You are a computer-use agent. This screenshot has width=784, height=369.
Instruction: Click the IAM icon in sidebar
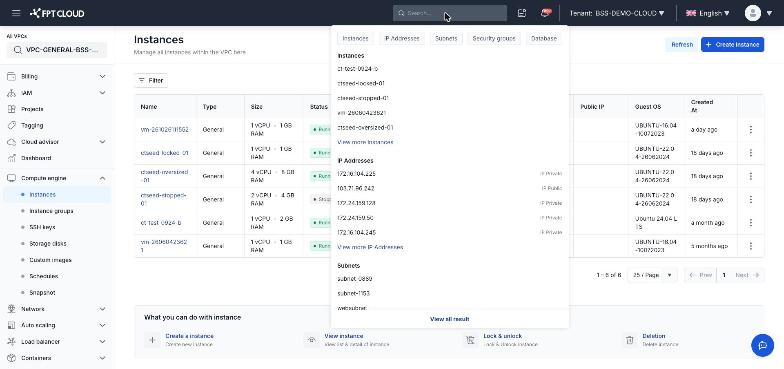(x=12, y=93)
